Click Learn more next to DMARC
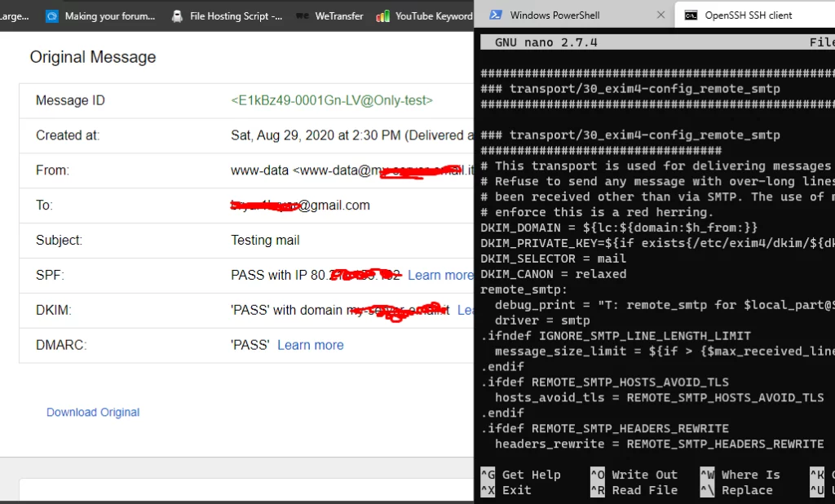 [311, 345]
